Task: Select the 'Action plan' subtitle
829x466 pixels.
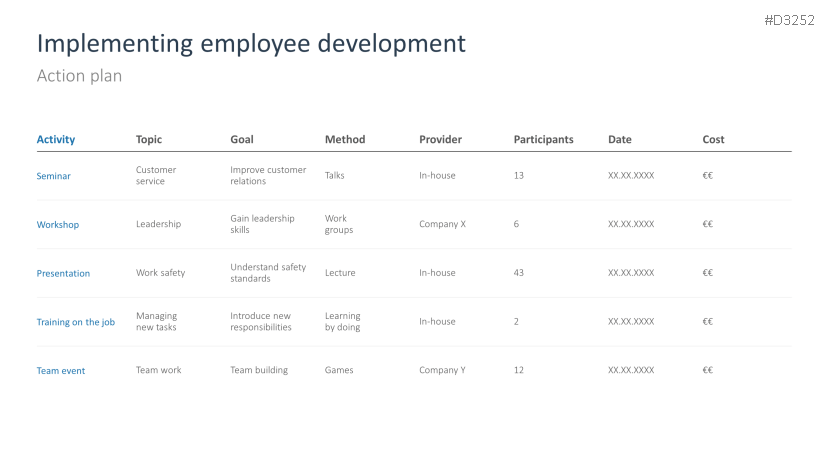Action: (x=79, y=76)
